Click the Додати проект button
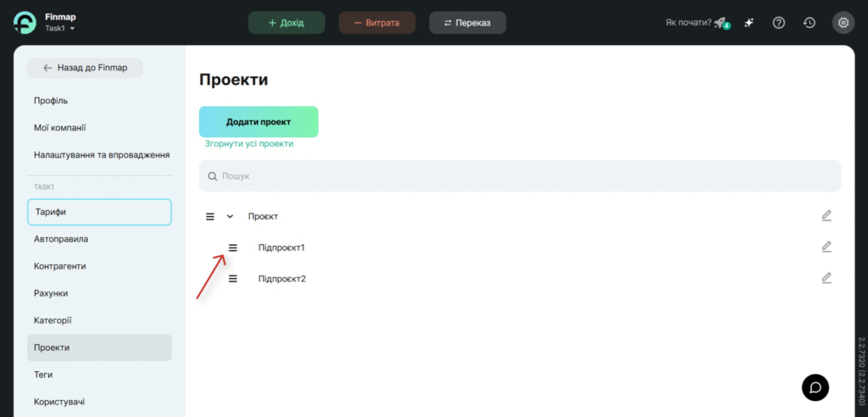The image size is (868, 417). 259,122
